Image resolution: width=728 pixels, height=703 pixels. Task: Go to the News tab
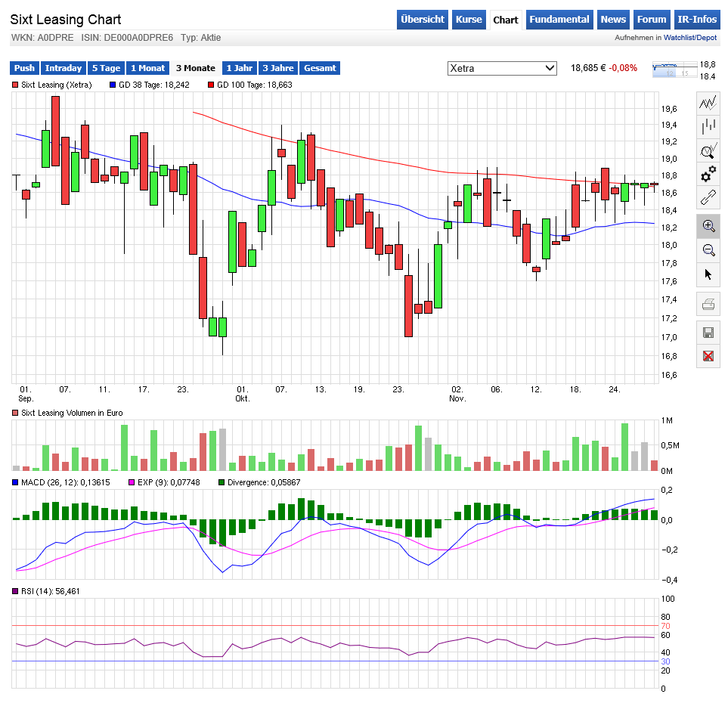[613, 20]
